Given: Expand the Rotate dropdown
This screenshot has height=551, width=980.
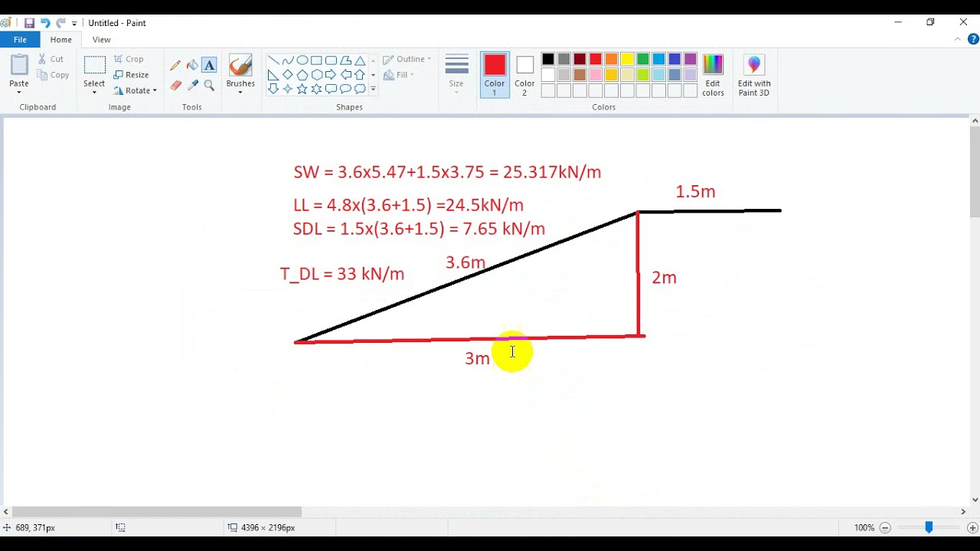Looking at the screenshot, I should click(x=155, y=90).
